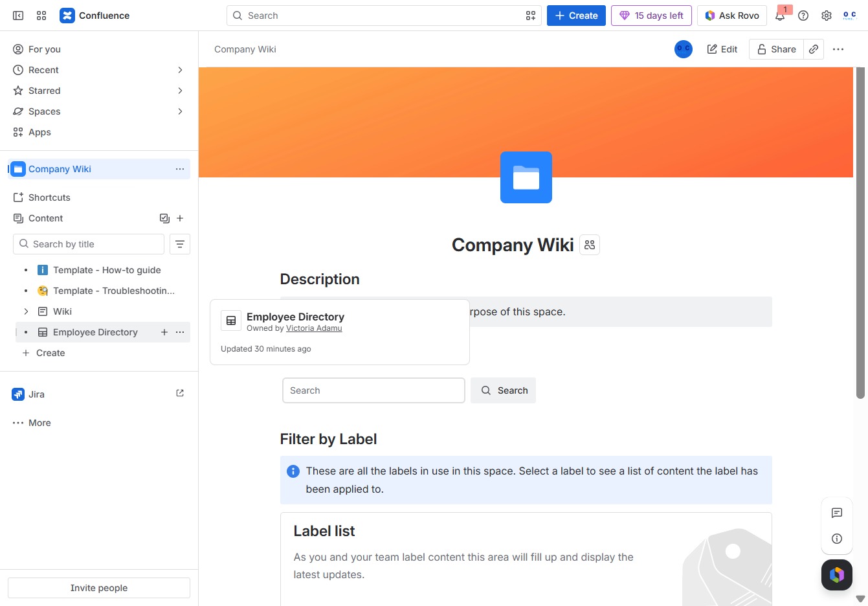
Task: Go to Confluence home via the logo
Action: click(x=95, y=16)
